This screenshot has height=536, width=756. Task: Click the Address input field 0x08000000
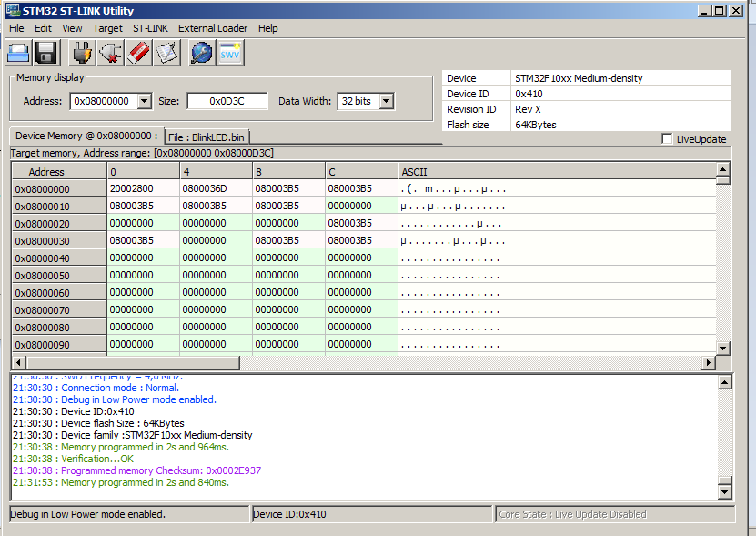click(104, 101)
